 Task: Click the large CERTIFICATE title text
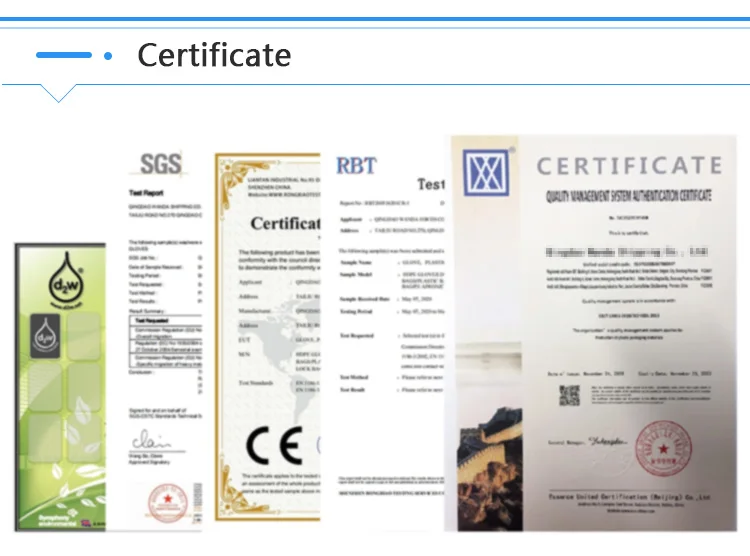tap(629, 166)
